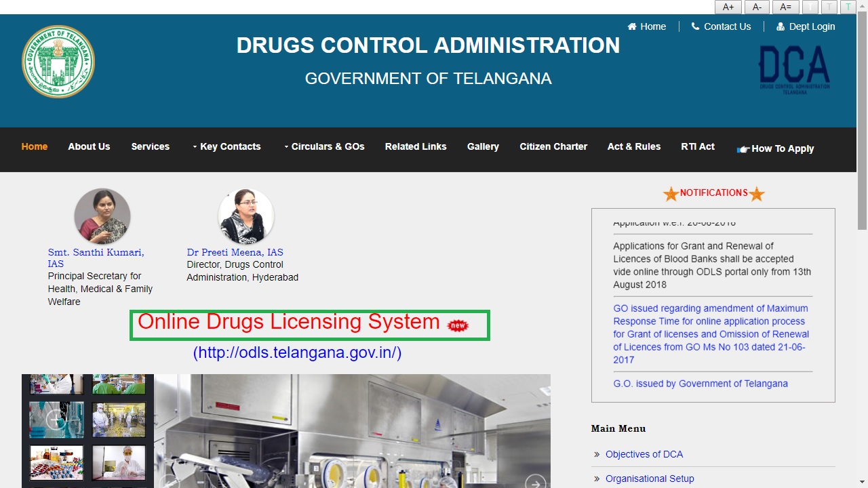Click the star icon beside NOTIFICATIONS heading
868x488 pixels.
(670, 193)
